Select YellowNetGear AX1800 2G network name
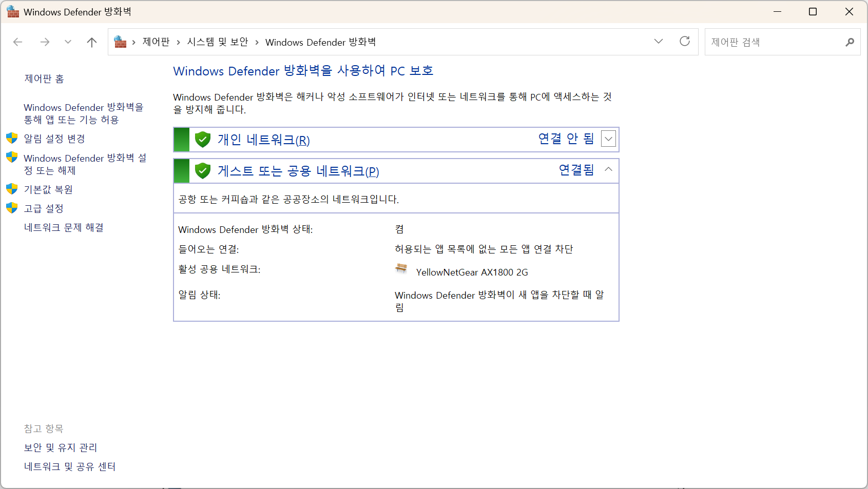The image size is (868, 489). pos(472,272)
